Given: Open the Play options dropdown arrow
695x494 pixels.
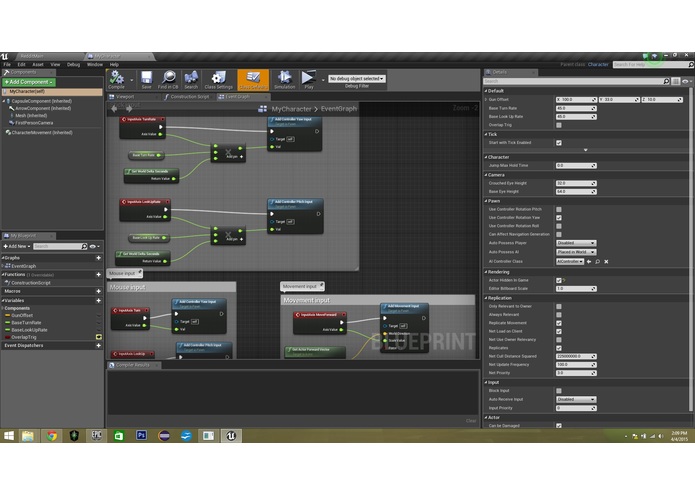Looking at the screenshot, I should pos(323,80).
